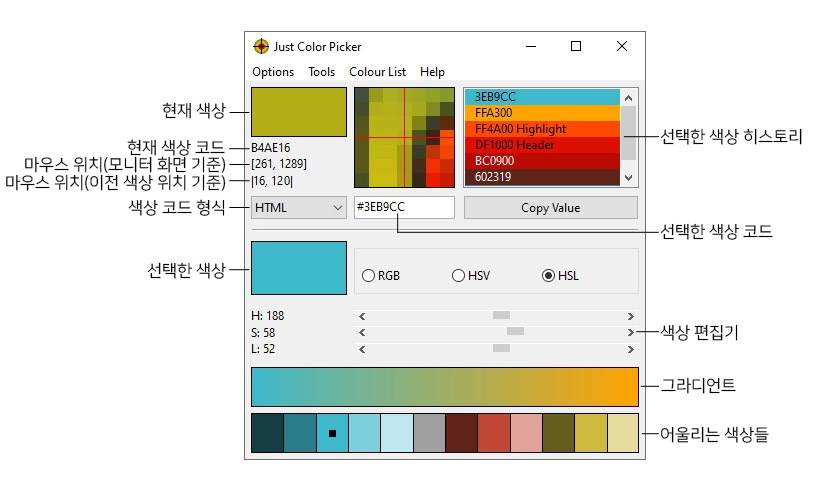Open the HTML colour format dropdown
The image size is (822, 487).
(x=299, y=208)
